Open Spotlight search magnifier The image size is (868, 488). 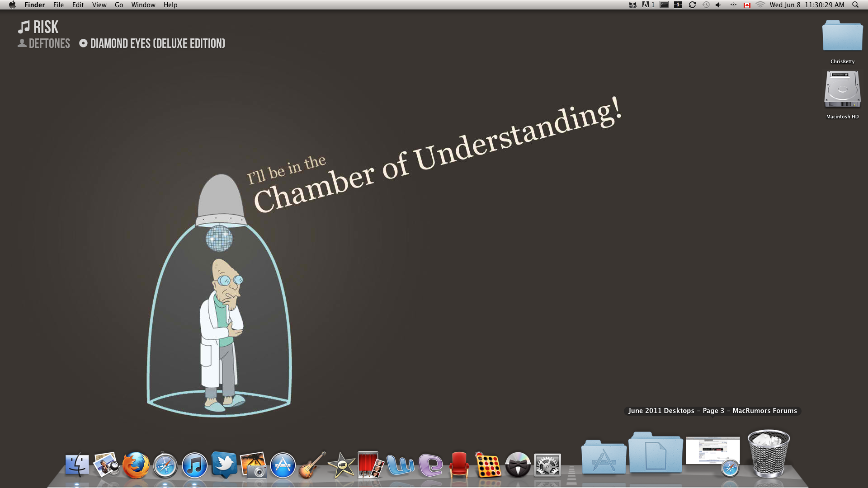[x=855, y=5]
